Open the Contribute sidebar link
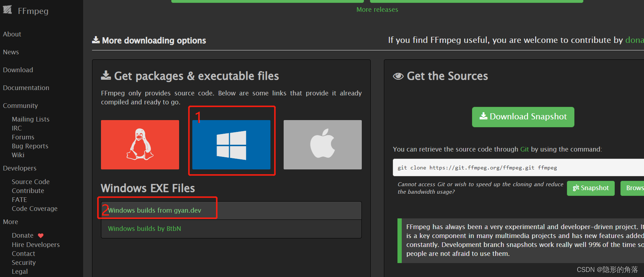The image size is (644, 277). point(28,191)
